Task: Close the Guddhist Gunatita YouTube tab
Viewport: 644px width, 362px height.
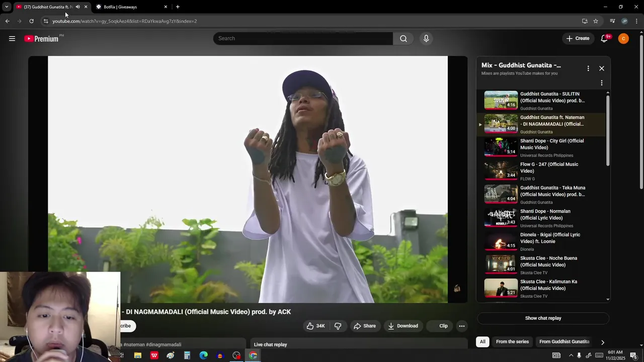Action: [x=86, y=7]
